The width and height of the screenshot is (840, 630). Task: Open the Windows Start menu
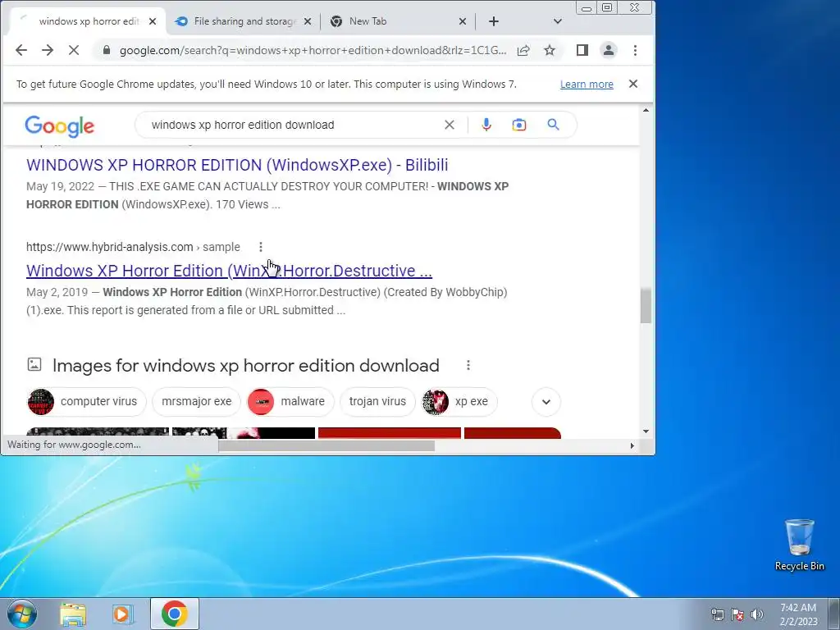point(21,614)
